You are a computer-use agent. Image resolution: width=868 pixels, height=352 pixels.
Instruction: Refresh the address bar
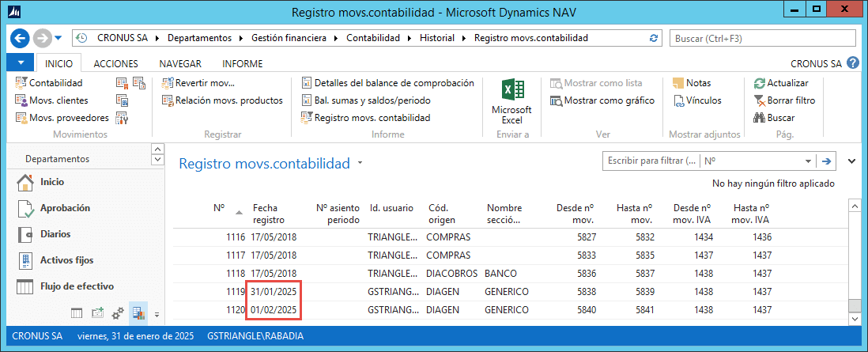(653, 38)
